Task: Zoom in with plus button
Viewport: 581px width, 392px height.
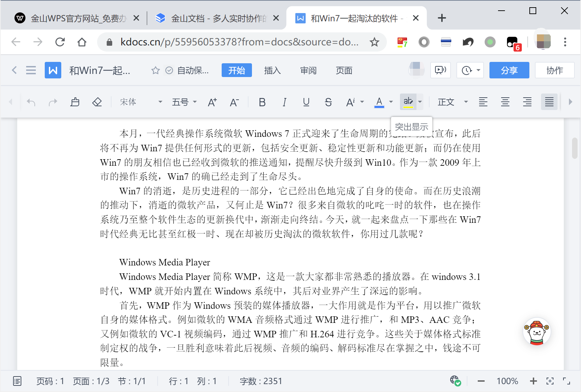Action: [x=534, y=381]
